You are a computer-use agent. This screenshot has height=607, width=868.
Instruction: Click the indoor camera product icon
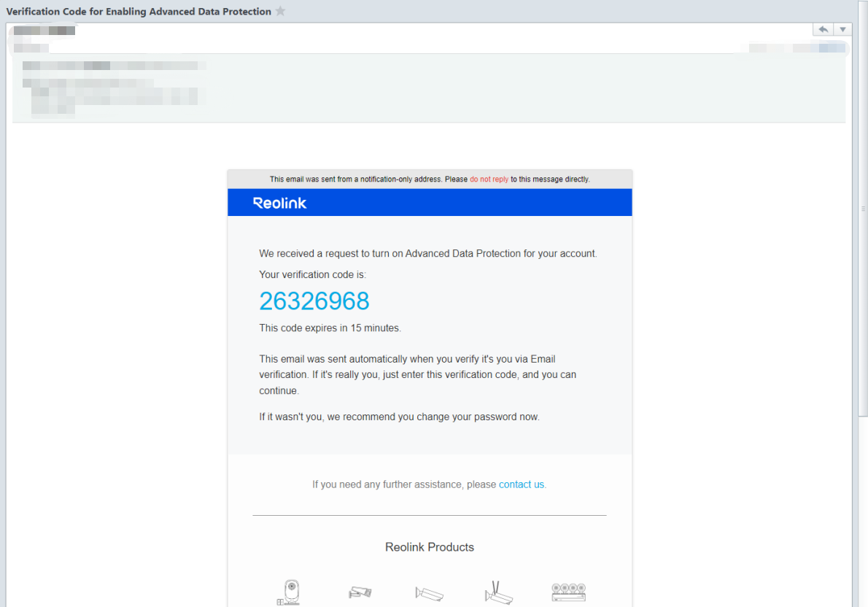[289, 592]
